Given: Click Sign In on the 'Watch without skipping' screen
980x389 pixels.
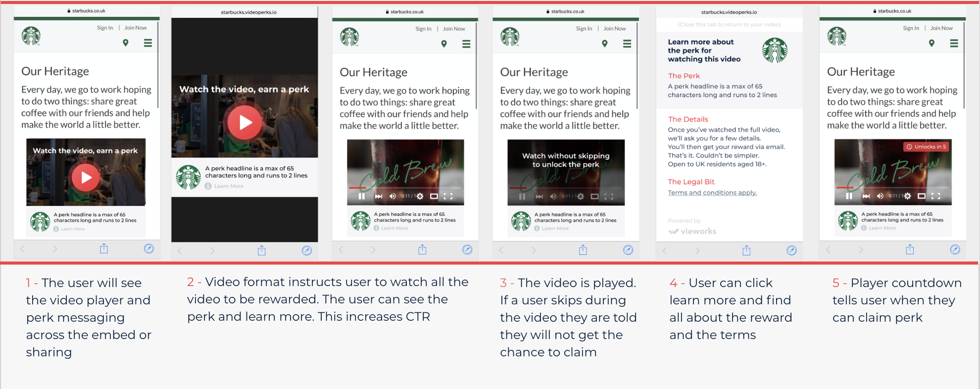Looking at the screenshot, I should pos(584,29).
